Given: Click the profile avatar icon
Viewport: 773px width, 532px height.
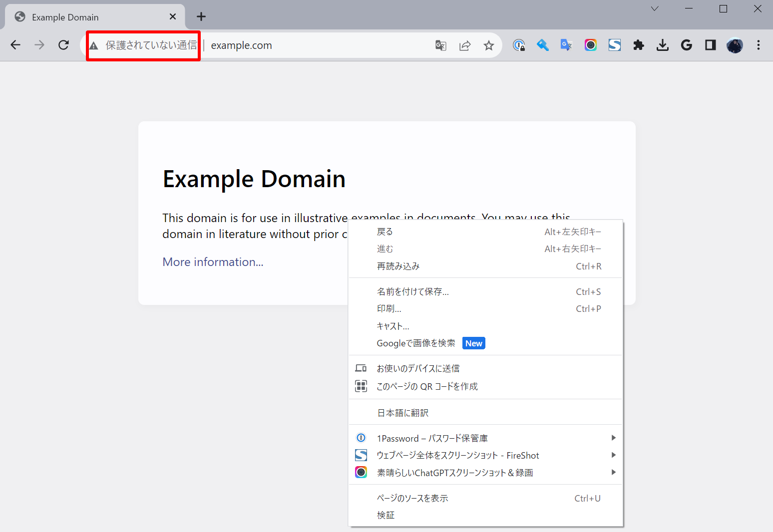Looking at the screenshot, I should (x=734, y=45).
